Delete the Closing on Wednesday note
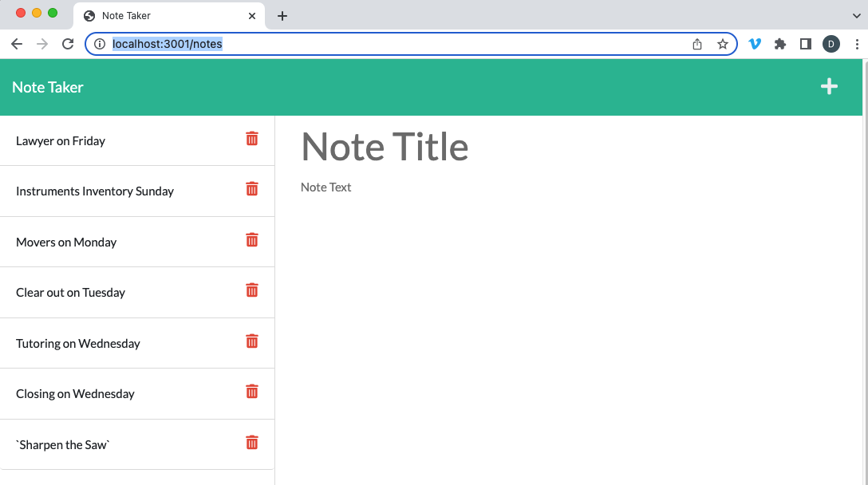 (251, 391)
